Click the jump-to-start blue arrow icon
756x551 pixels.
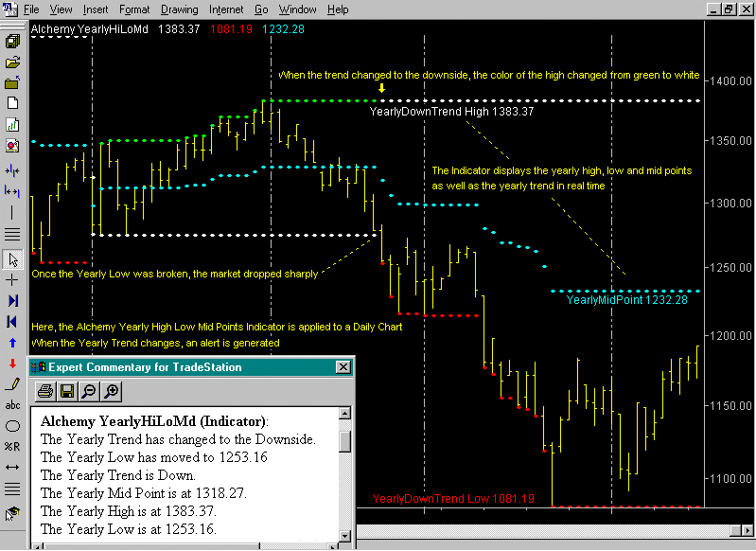pos(12,322)
